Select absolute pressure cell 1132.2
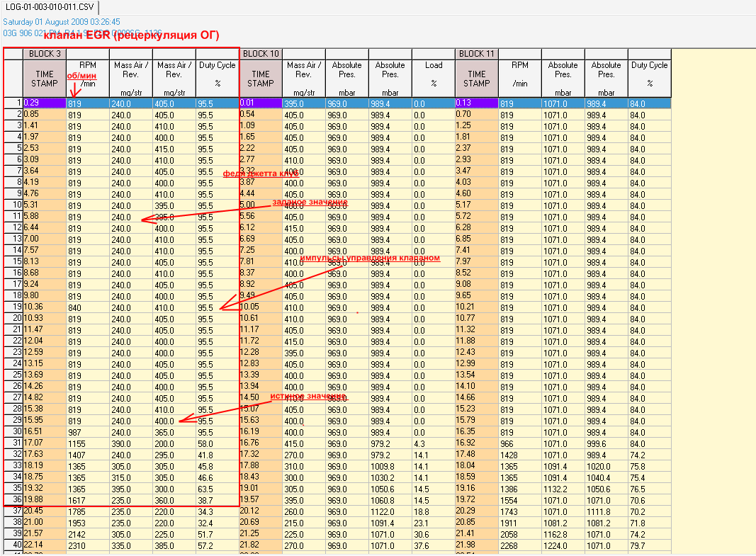 [563, 489]
